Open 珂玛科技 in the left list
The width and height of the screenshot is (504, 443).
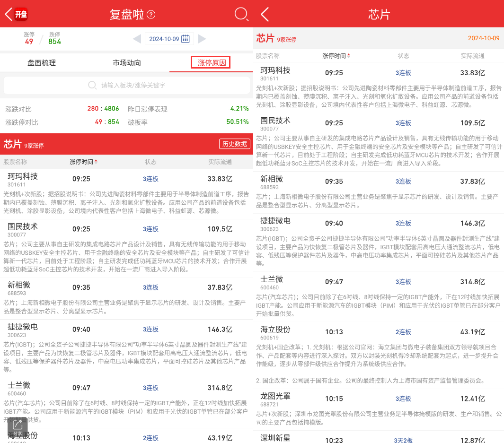click(x=23, y=176)
